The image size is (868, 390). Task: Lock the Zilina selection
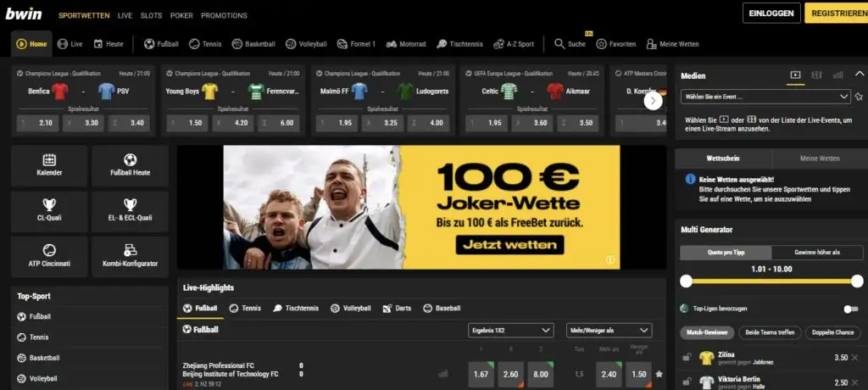(x=687, y=358)
